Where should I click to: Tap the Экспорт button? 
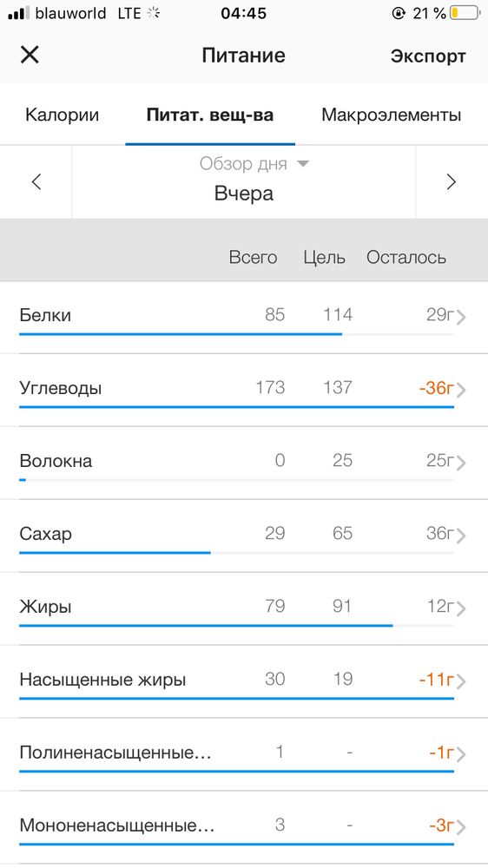(428, 56)
